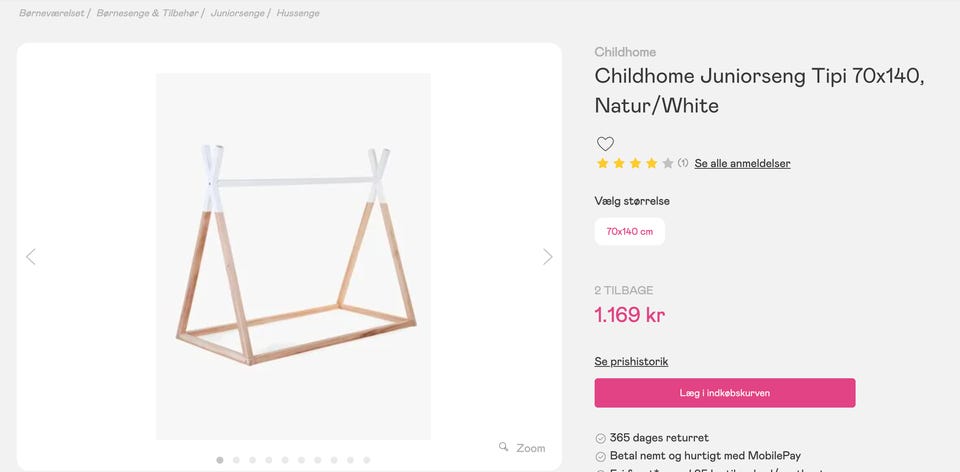Click the Childhome brand link
Screen dimensions: 960x472
tap(625, 52)
